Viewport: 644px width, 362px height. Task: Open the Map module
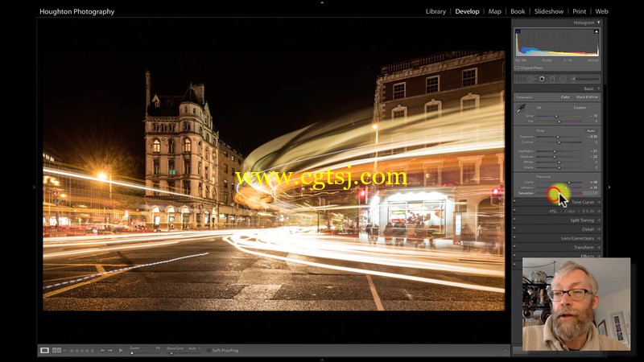click(x=494, y=11)
